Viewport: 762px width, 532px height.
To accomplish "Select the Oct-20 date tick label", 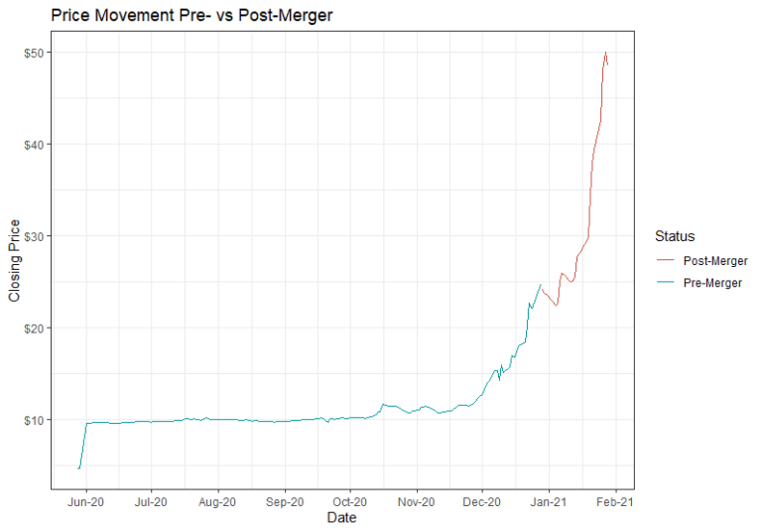I will pos(350,502).
